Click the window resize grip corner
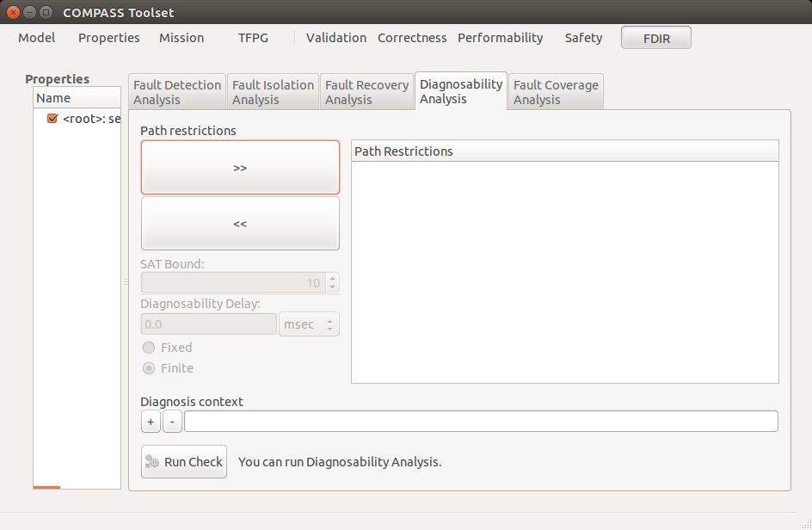812x530 pixels. coord(806,524)
